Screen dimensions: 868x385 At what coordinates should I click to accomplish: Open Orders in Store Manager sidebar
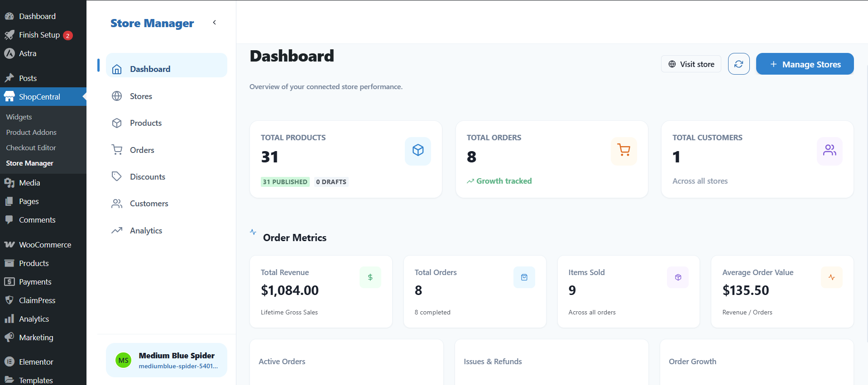166,150
